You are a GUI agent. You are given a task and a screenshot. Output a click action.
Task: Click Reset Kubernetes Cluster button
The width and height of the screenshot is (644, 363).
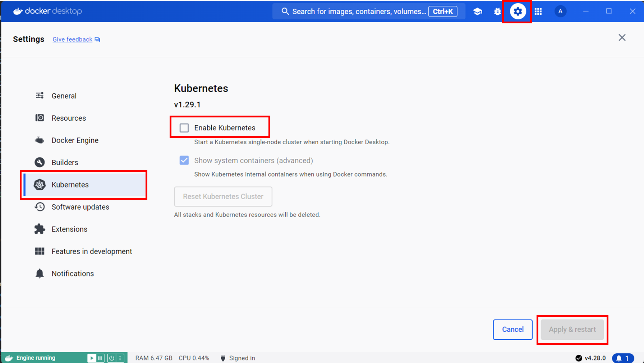coord(223,196)
